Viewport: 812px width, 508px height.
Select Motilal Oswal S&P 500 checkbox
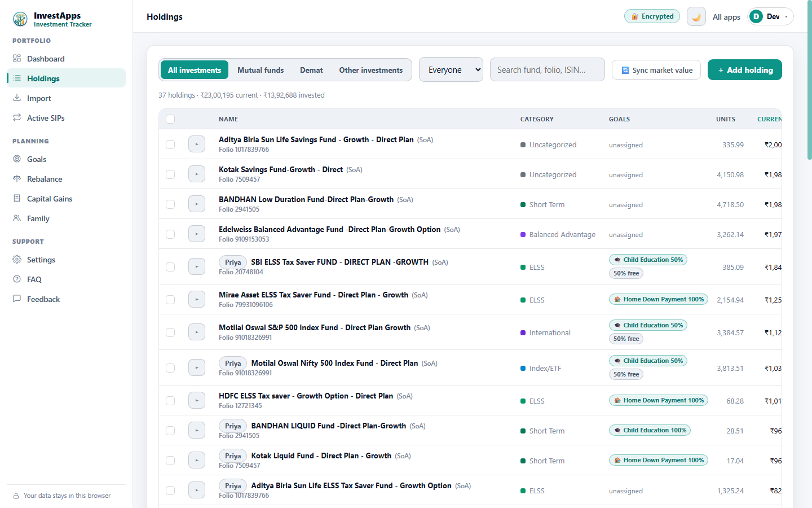point(170,332)
